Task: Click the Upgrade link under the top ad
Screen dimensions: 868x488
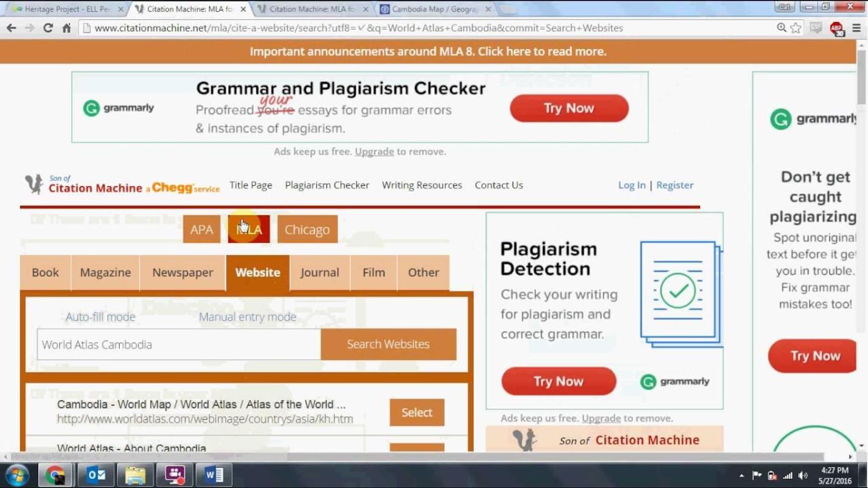Action: 374,151
